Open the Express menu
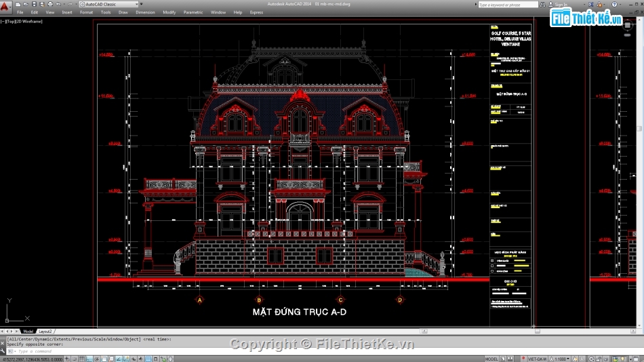644x362 pixels. tap(256, 12)
